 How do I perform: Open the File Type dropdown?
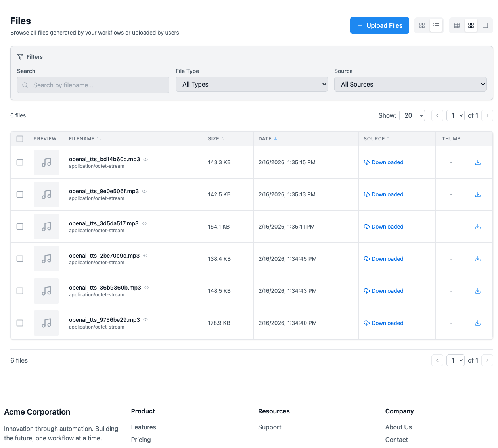[252, 84]
